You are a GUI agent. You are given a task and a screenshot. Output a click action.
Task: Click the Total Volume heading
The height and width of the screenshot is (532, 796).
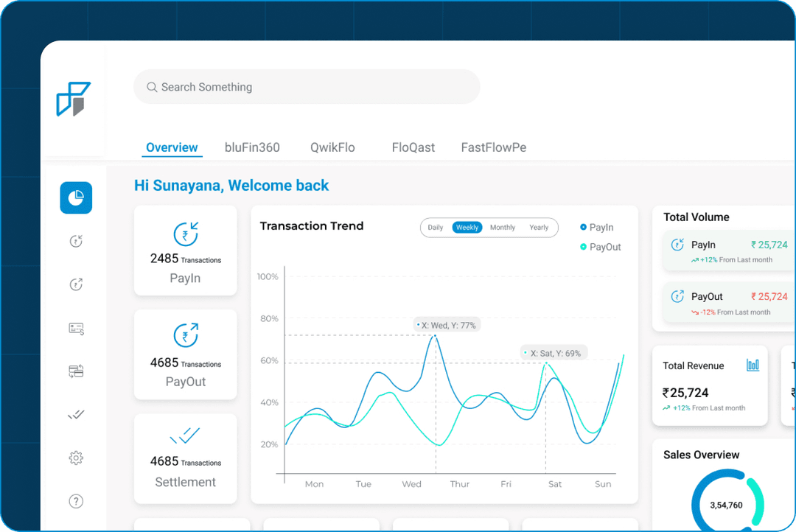point(696,217)
